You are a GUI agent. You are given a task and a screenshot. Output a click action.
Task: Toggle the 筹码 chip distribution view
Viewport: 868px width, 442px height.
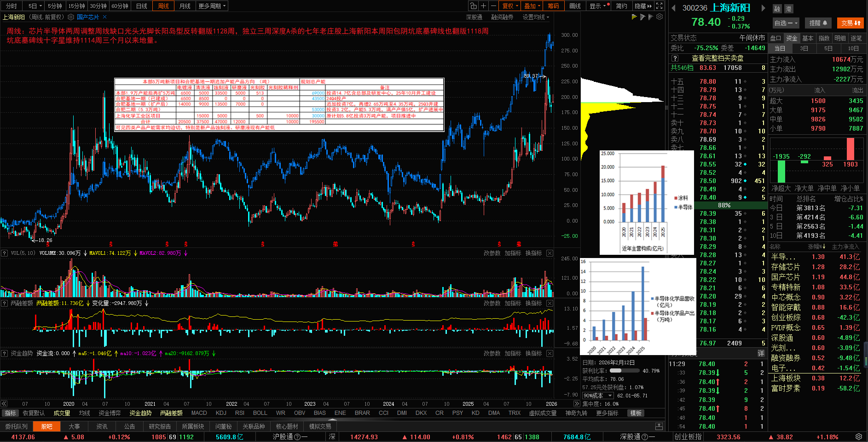[554, 6]
